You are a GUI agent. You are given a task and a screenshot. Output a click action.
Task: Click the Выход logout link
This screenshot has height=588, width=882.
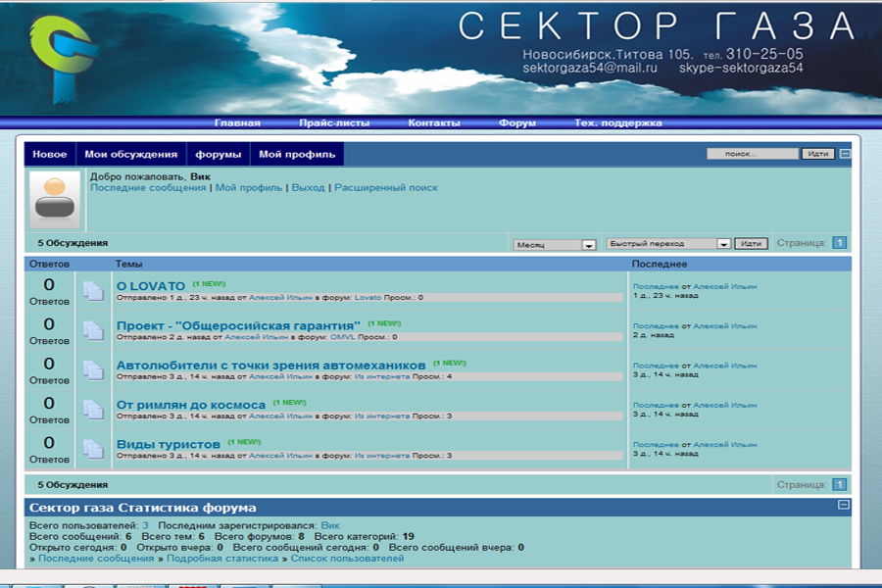pos(308,187)
